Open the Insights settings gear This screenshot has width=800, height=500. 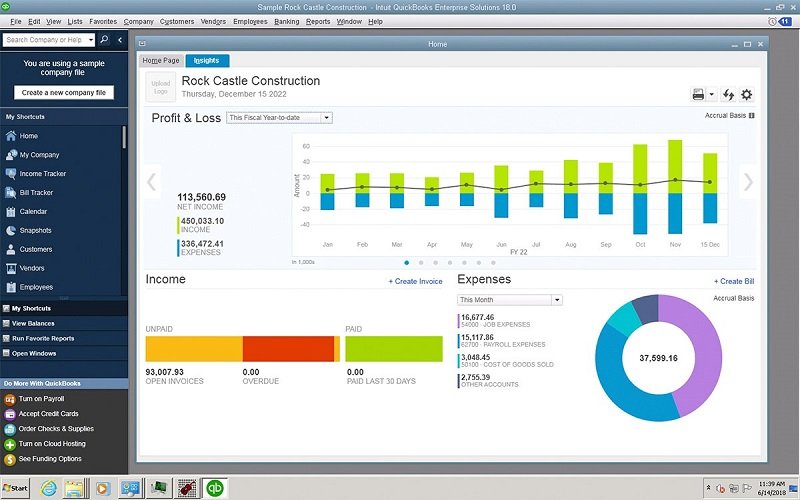746,94
